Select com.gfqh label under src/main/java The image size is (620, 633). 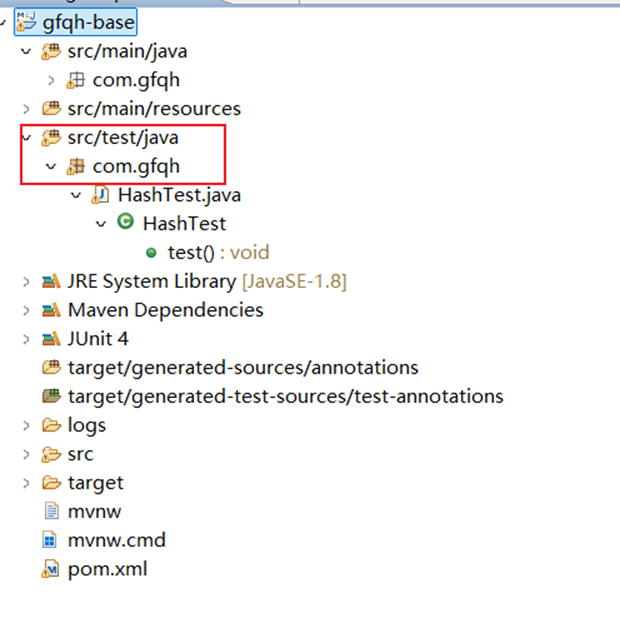point(136,81)
